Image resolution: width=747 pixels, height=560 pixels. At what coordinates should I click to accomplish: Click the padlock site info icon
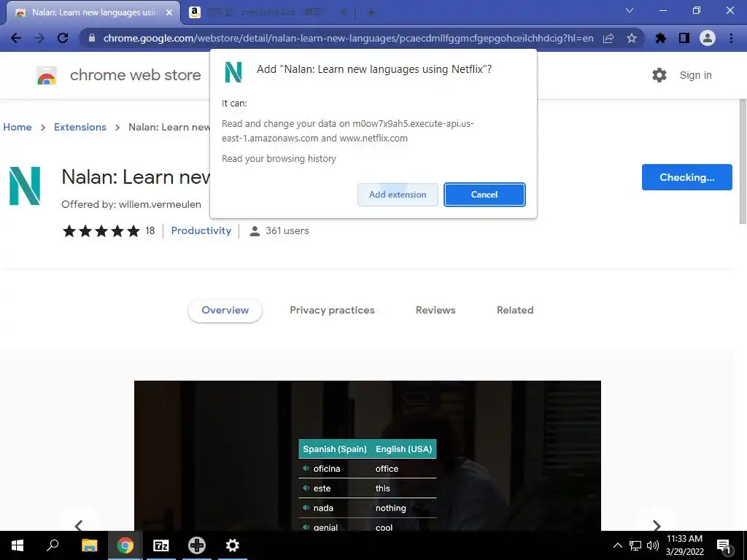coord(92,38)
